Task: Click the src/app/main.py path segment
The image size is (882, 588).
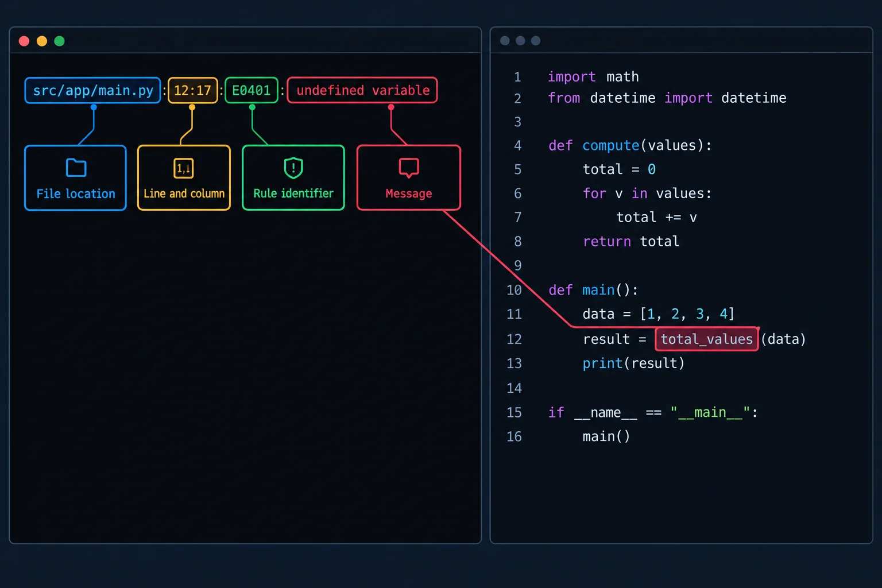Action: point(92,90)
